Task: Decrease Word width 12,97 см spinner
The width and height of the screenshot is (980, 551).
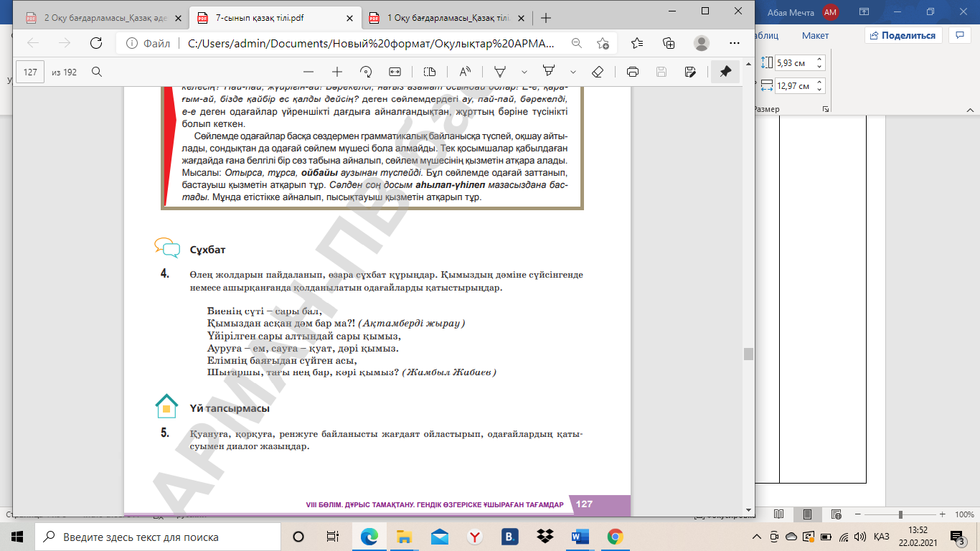Action: [x=819, y=90]
